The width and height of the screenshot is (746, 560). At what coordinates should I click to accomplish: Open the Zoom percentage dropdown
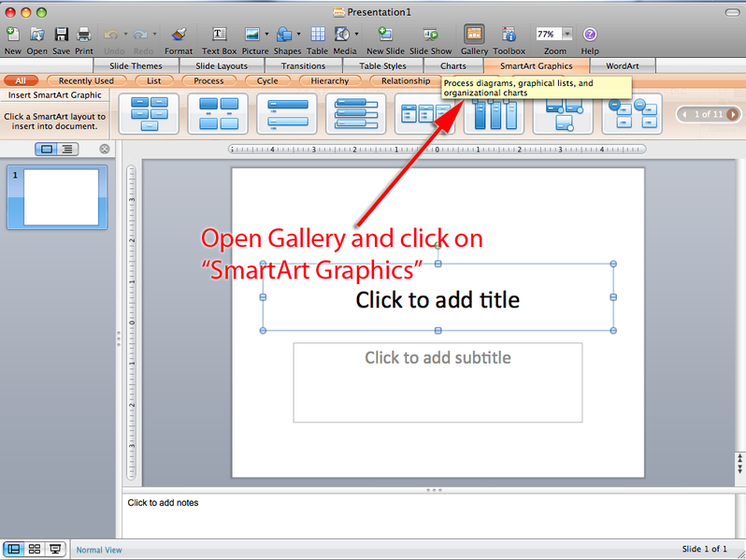pyautogui.click(x=567, y=34)
